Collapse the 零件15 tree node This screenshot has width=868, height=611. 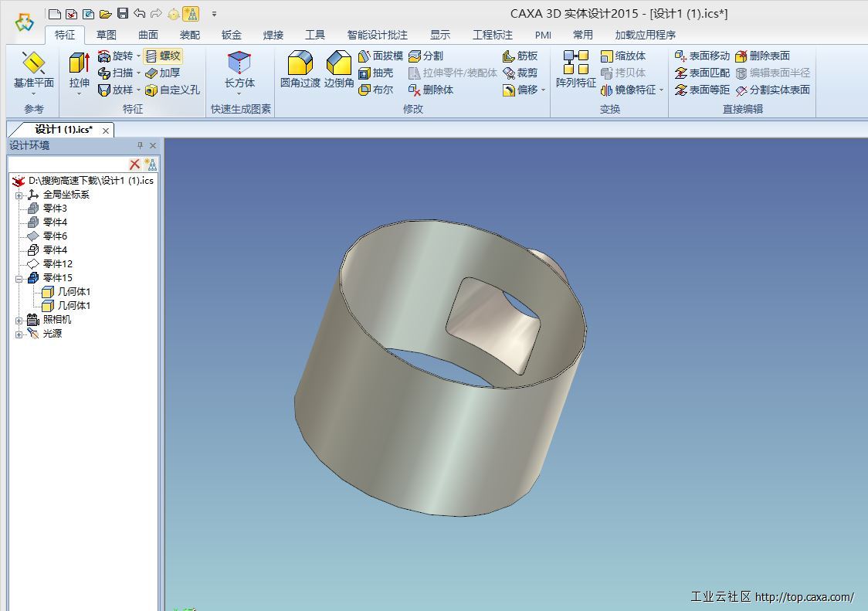[19, 278]
